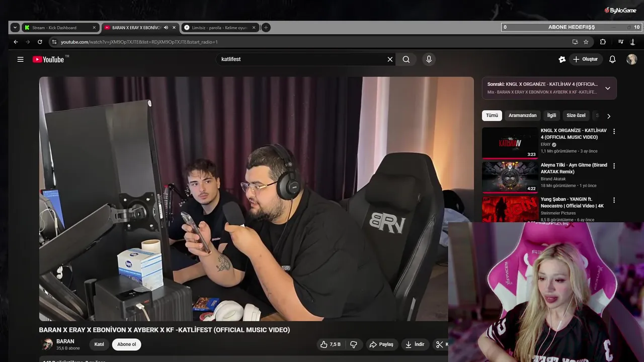Viewport: 644px width, 362px height.
Task: Open the BARAN channel avatar
Action: pyautogui.click(x=47, y=344)
